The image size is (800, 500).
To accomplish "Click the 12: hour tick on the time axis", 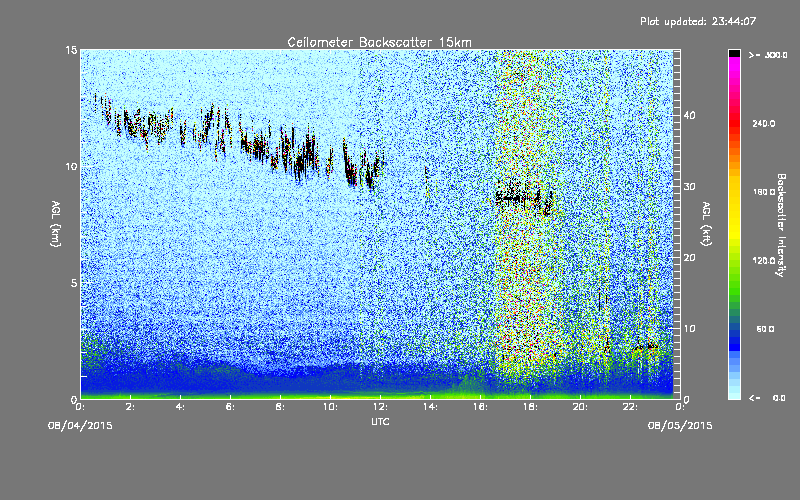I will coord(380,407).
